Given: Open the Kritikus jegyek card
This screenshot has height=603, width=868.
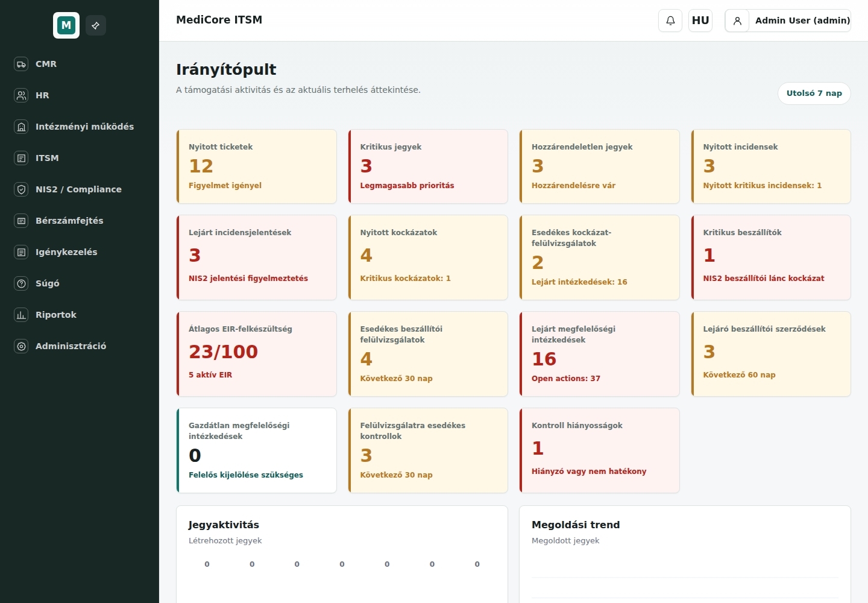Looking at the screenshot, I should coord(428,166).
